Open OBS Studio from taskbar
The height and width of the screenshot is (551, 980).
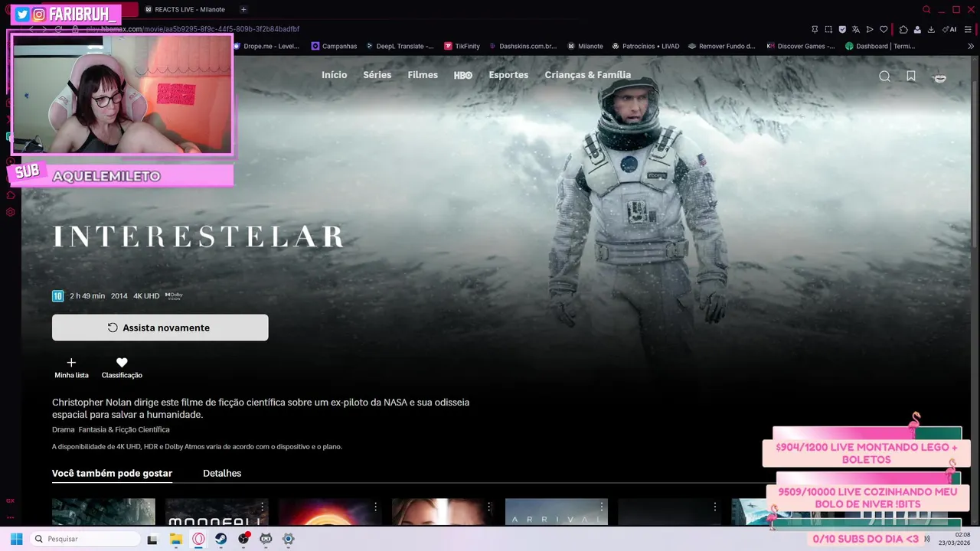pos(243,539)
